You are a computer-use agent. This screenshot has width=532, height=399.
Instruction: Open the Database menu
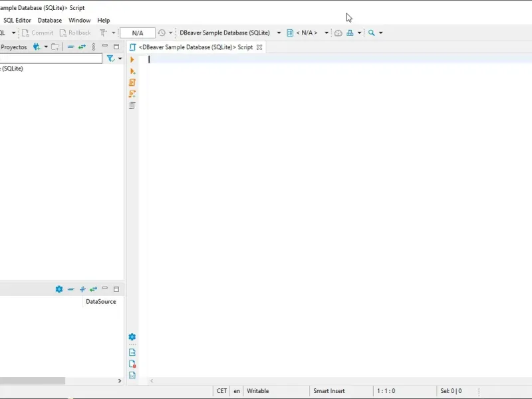click(49, 21)
